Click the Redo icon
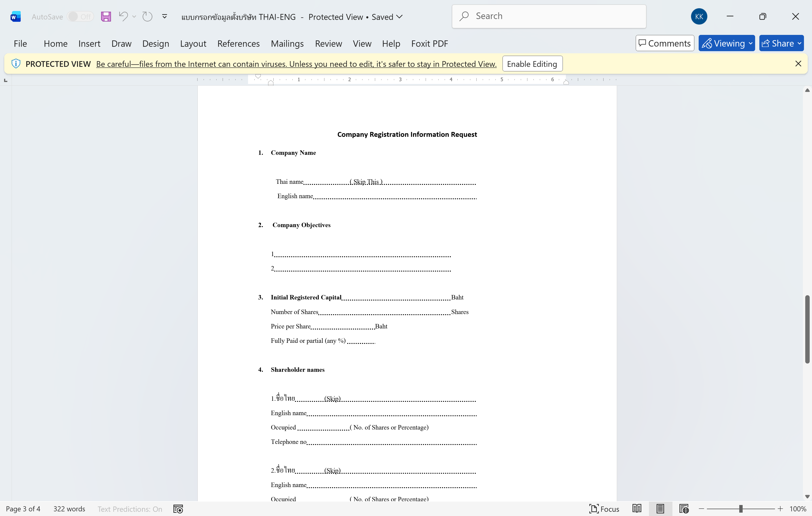The height and width of the screenshot is (516, 812). click(147, 16)
